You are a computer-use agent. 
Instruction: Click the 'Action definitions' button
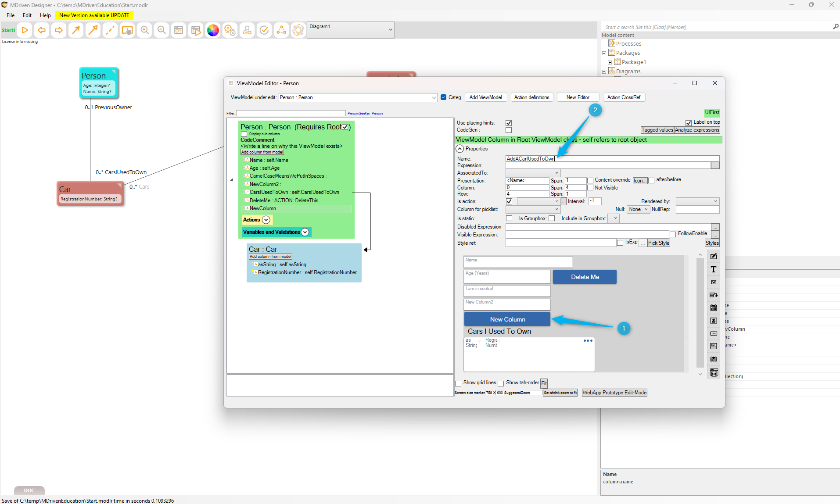[x=531, y=97]
